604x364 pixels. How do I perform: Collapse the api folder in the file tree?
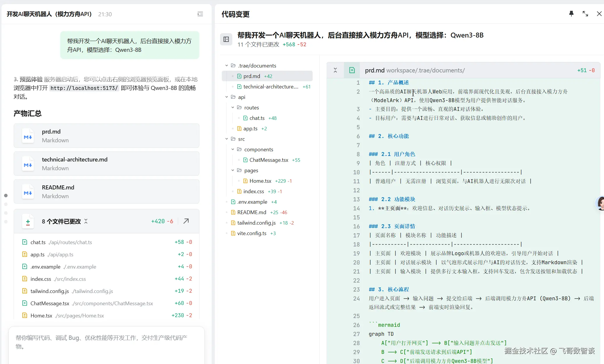[x=227, y=97]
